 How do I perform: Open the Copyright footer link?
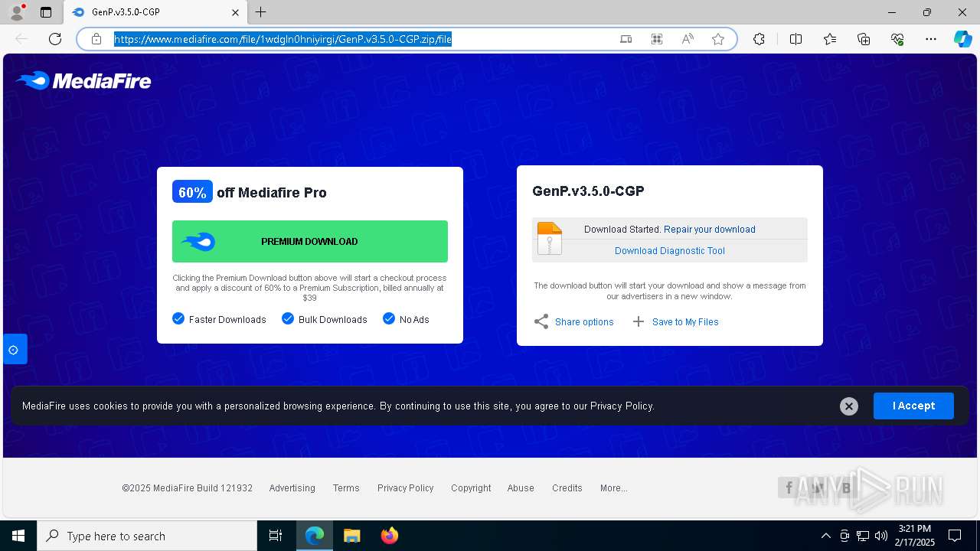coord(471,488)
